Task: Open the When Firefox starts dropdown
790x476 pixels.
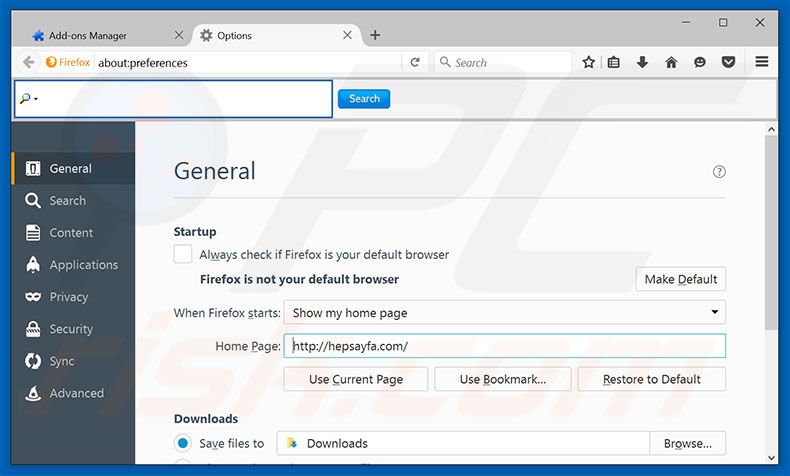Action: pos(504,313)
